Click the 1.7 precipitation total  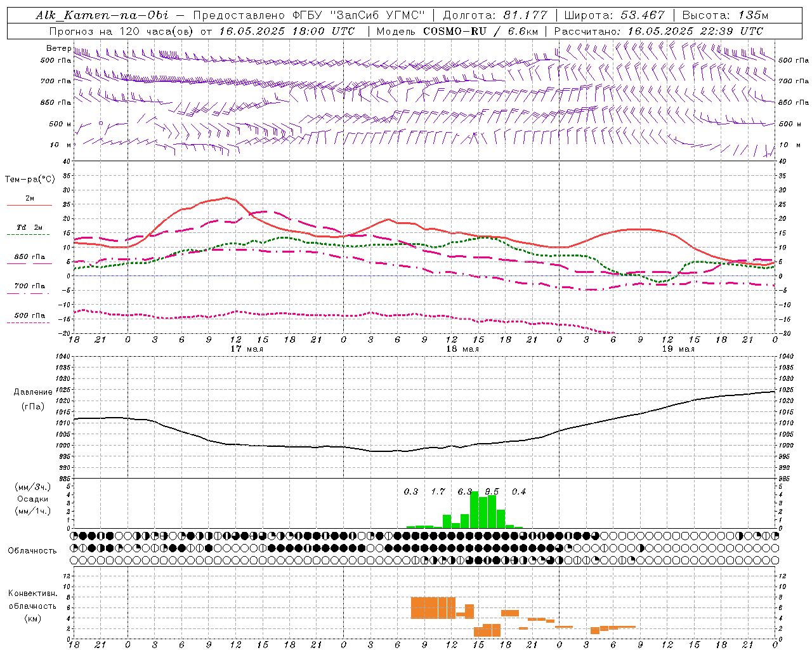[438, 491]
